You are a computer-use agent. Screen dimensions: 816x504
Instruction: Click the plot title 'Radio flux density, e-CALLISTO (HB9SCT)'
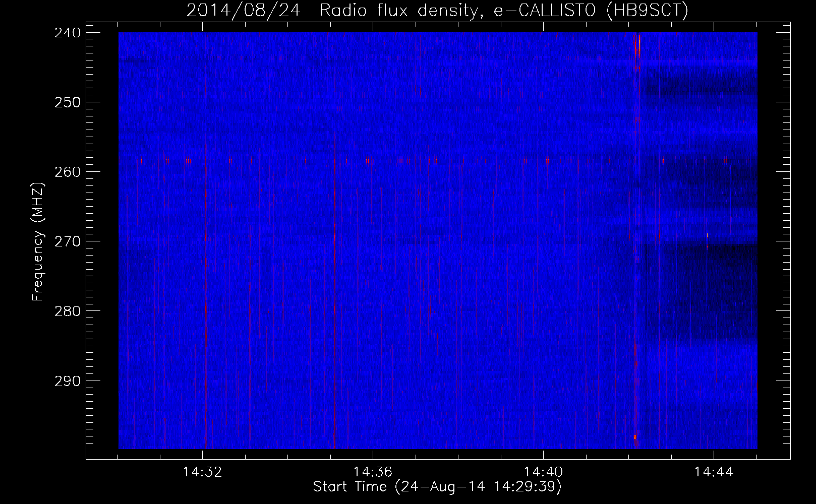pyautogui.click(x=504, y=10)
